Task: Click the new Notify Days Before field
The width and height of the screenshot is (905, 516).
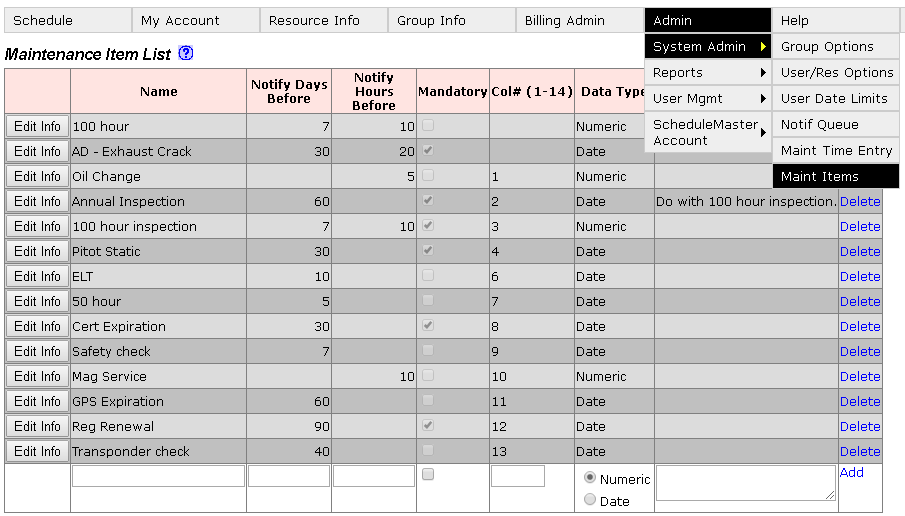Action: point(289,476)
